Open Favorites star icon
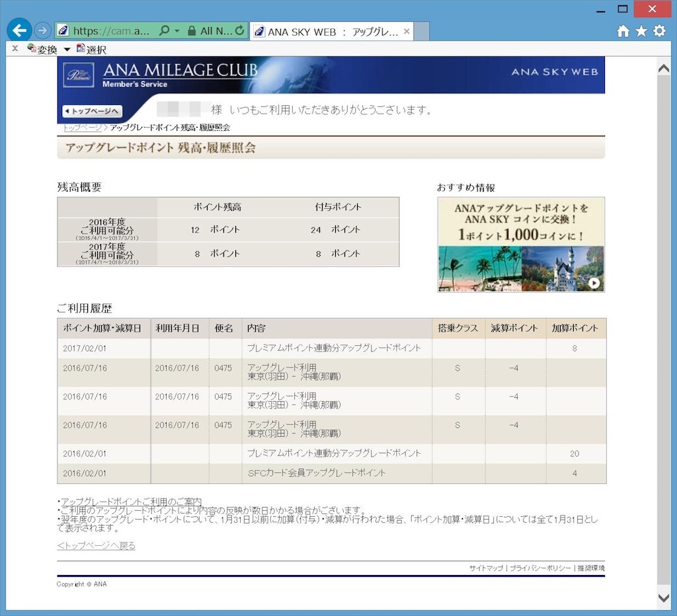 pyautogui.click(x=641, y=30)
